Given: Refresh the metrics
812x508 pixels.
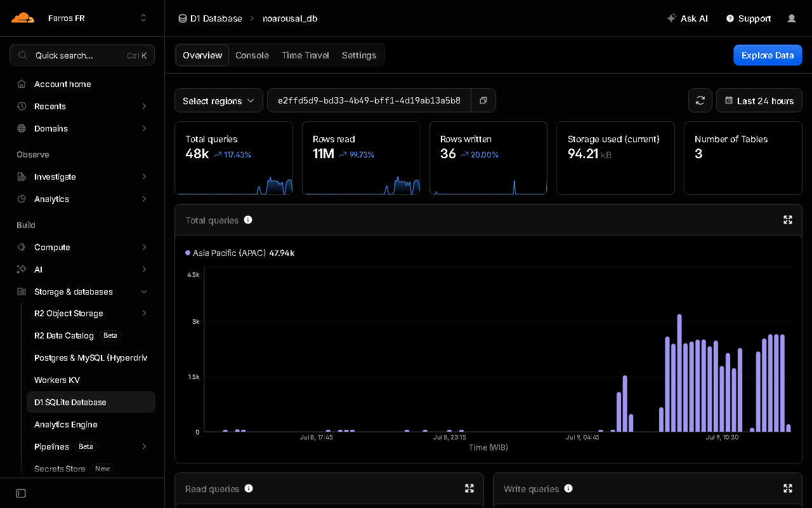Looking at the screenshot, I should [x=700, y=100].
